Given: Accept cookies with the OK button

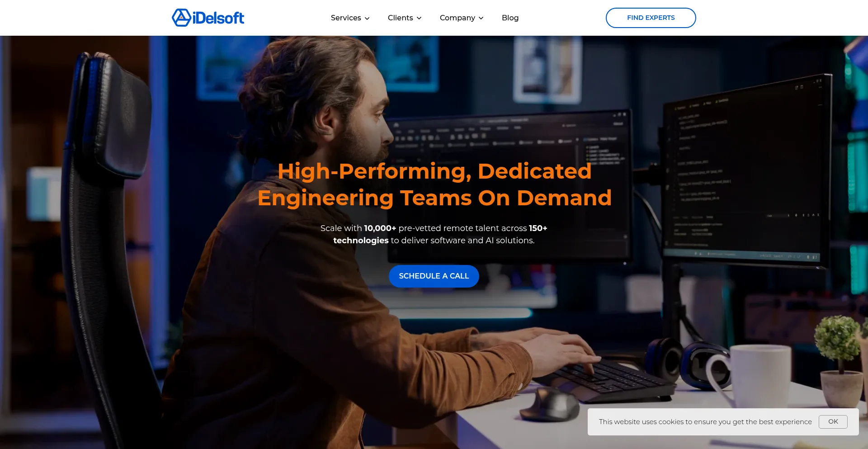Looking at the screenshot, I should [833, 421].
